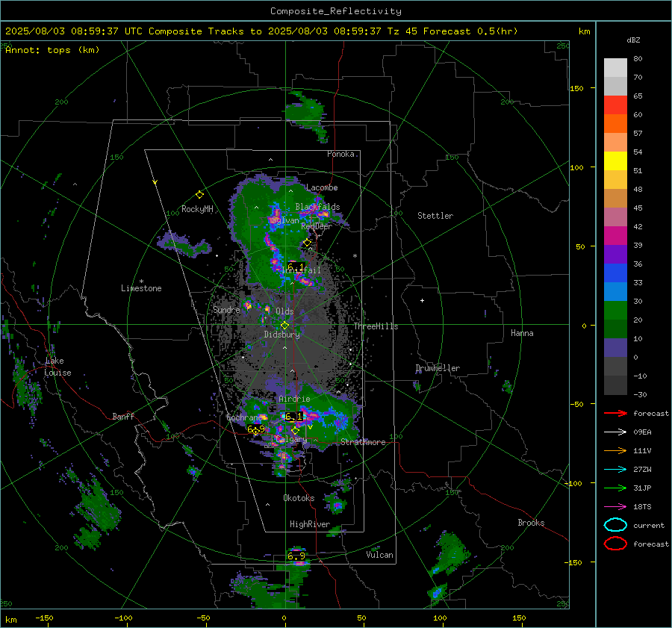Screen dimensions: 672x628
Task: Click the storm echo west of Innisfail near RockyMH
Action: [184, 244]
